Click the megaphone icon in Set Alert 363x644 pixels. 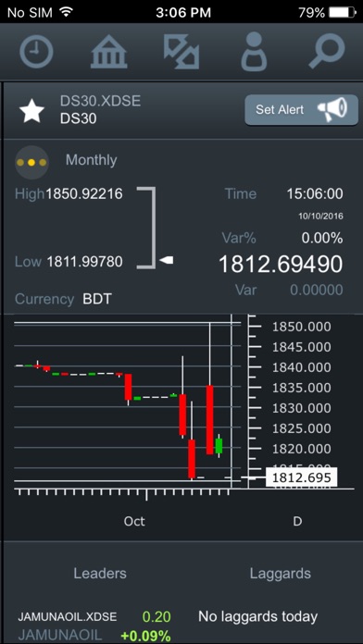pyautogui.click(x=332, y=109)
